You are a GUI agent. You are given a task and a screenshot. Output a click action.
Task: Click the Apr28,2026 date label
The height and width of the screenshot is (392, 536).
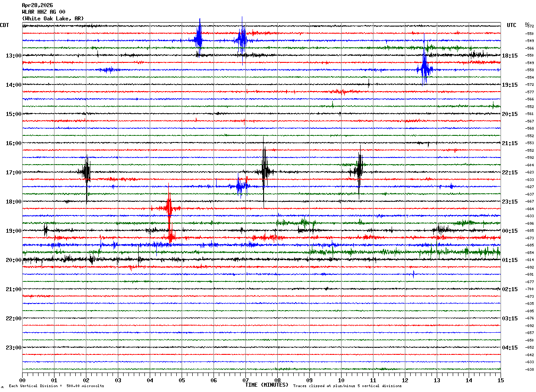[x=37, y=5]
